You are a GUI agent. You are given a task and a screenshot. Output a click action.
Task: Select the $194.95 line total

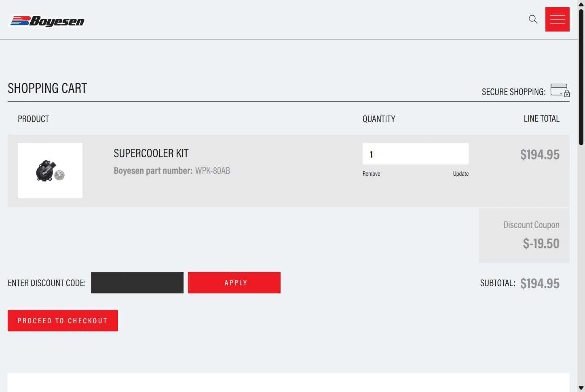click(540, 154)
